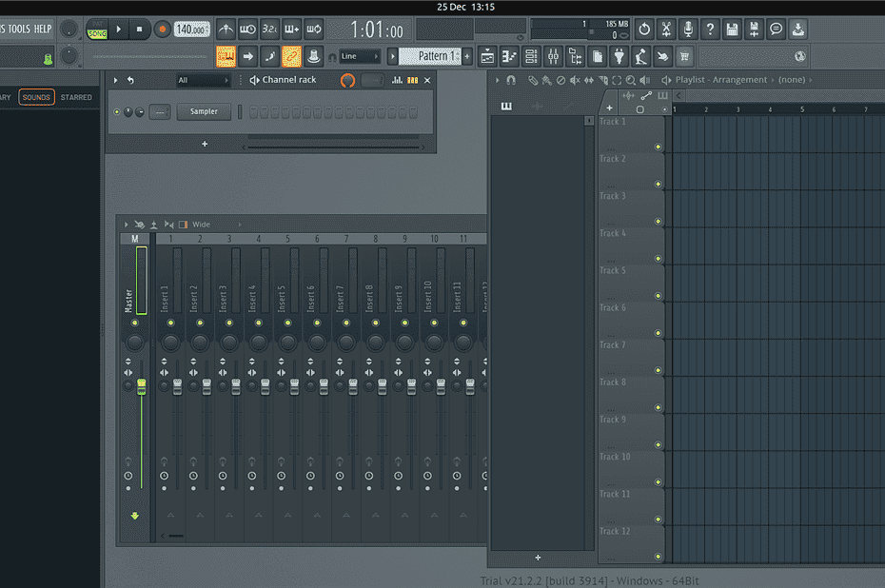
Task: Mute Insert 8 in the mixer
Action: click(x=375, y=323)
